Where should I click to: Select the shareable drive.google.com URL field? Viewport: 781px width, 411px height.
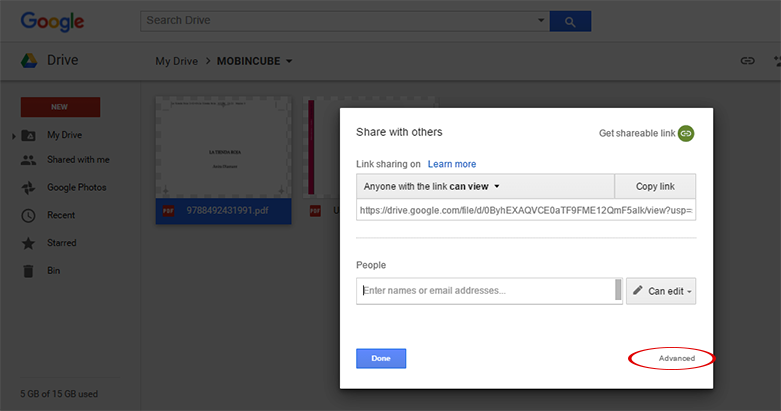coord(526,210)
